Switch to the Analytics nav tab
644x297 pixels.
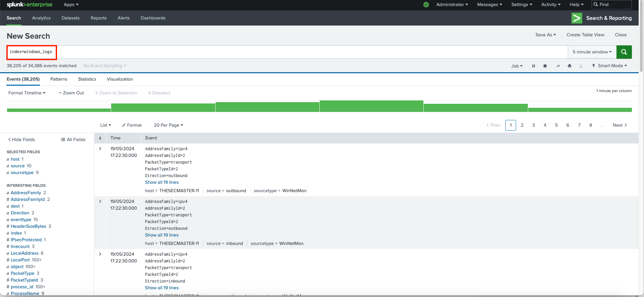[x=41, y=18]
